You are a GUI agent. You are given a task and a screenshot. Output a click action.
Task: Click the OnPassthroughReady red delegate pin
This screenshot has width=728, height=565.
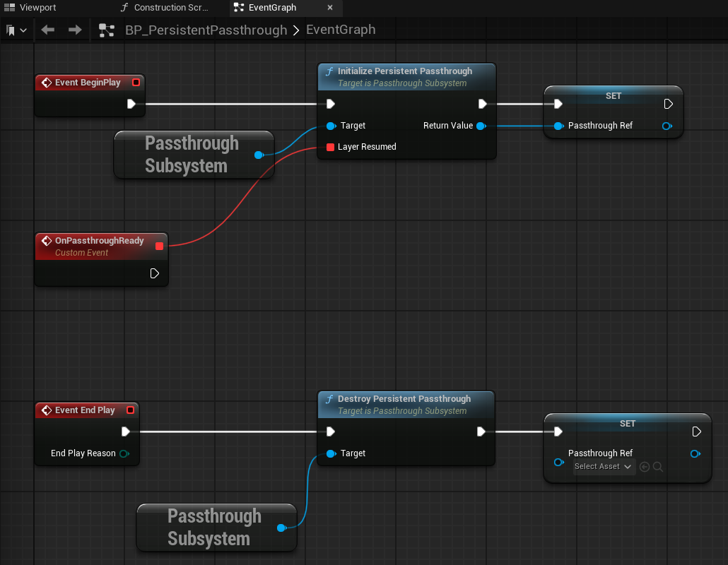tap(159, 246)
